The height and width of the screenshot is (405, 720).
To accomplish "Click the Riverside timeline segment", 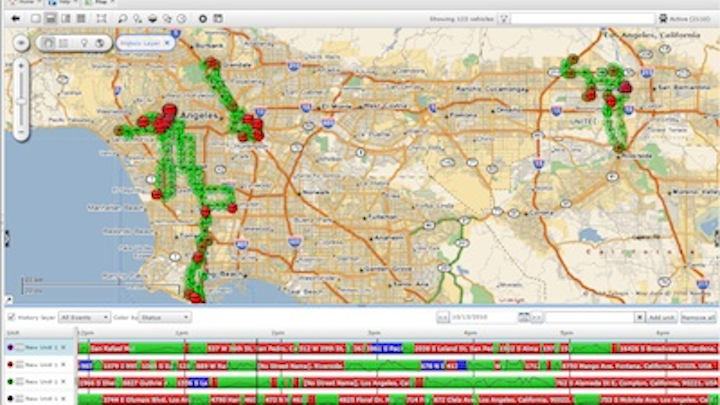I will 300,366.
